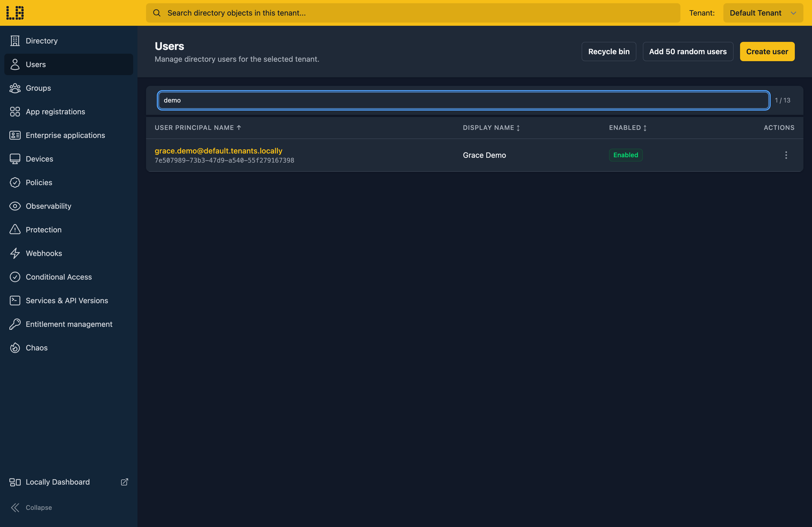The width and height of the screenshot is (812, 527).
Task: Focus the global directory search field
Action: coord(413,13)
